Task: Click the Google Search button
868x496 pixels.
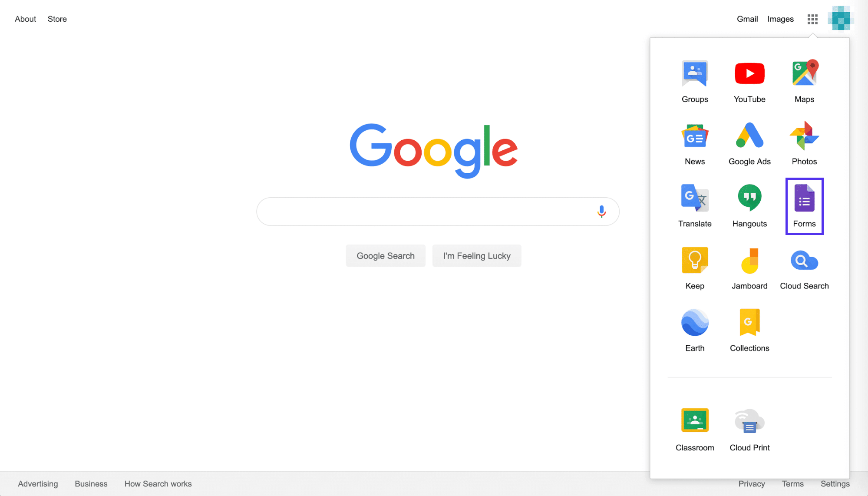Action: 386,256
